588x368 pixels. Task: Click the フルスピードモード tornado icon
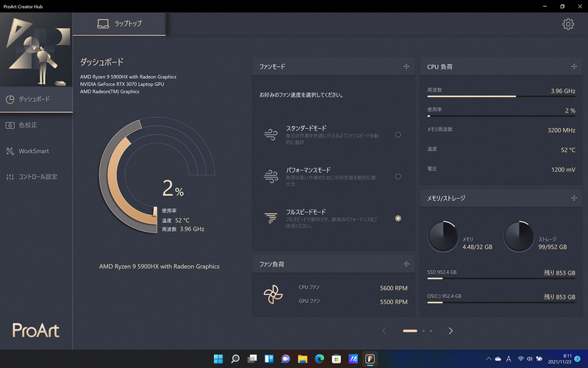click(270, 218)
